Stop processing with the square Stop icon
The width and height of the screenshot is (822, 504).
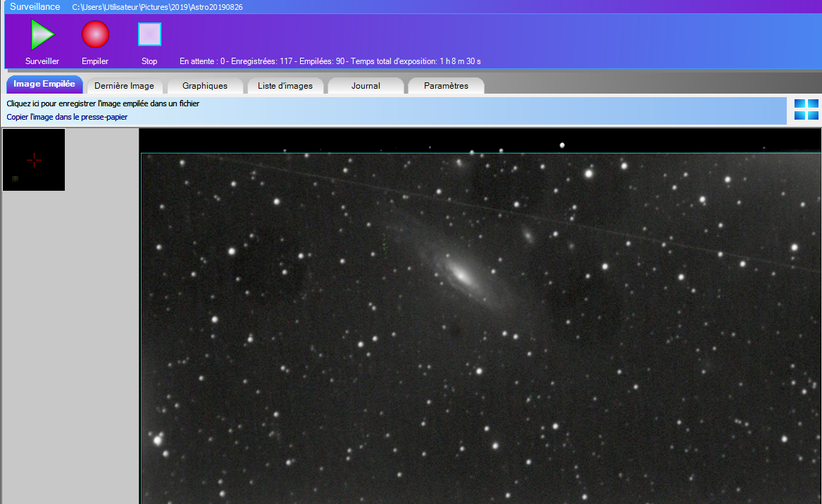click(149, 34)
